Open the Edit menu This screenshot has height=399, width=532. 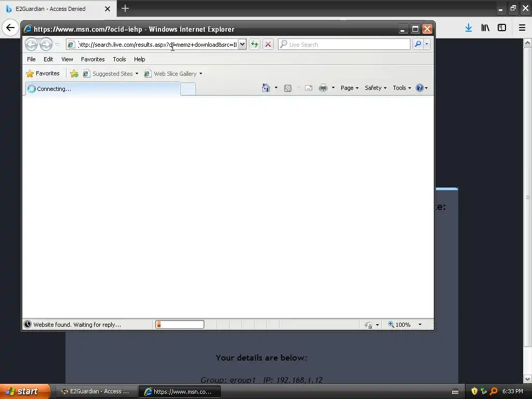point(48,59)
